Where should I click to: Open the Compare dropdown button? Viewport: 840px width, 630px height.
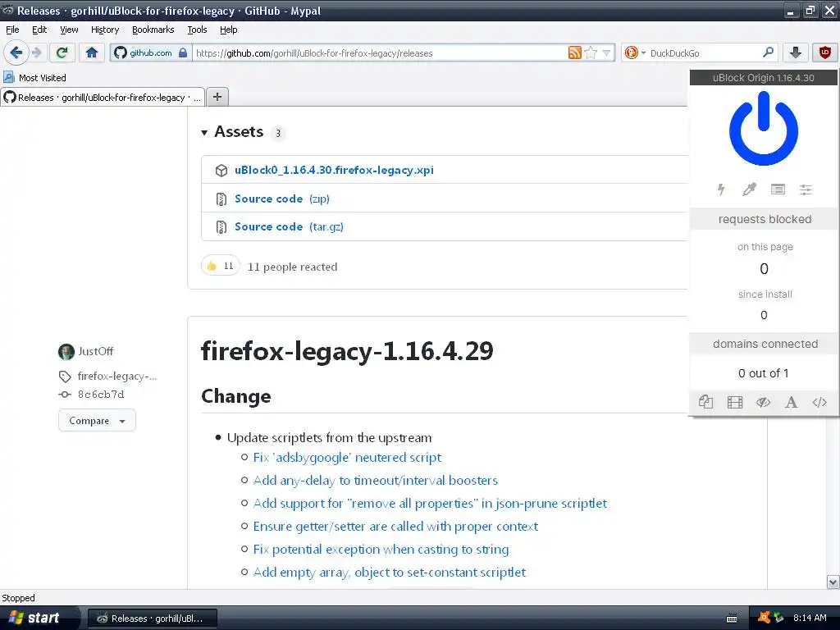pos(97,421)
